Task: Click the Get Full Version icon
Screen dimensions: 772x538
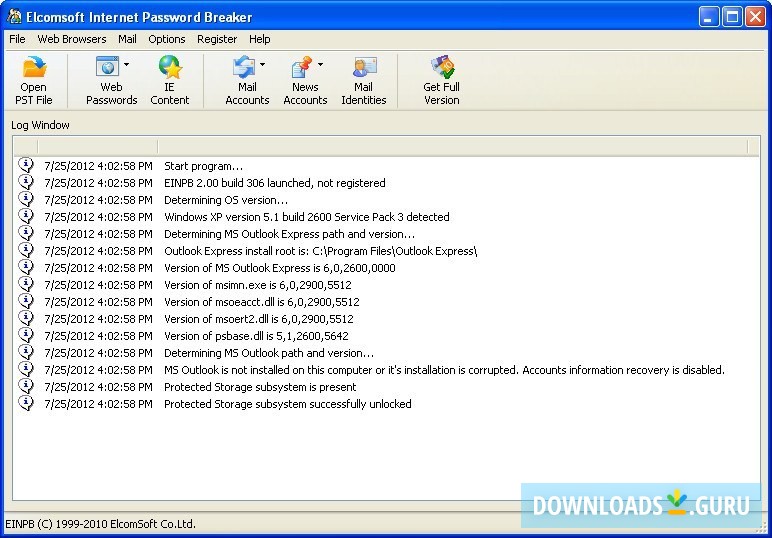Action: coord(442,67)
